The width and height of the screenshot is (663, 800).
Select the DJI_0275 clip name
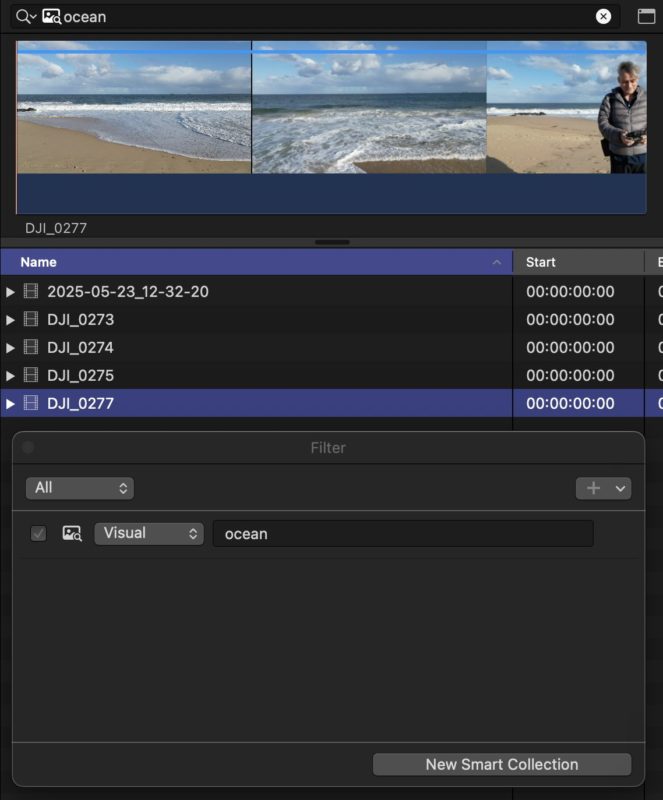pos(81,376)
